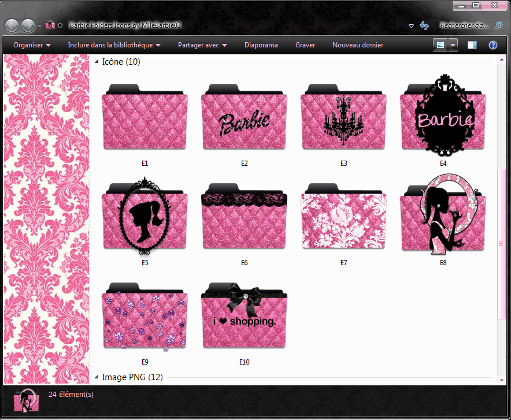Click the vertical scrollbar thumb
Viewport: 511px width, 420px height.
[x=502, y=244]
